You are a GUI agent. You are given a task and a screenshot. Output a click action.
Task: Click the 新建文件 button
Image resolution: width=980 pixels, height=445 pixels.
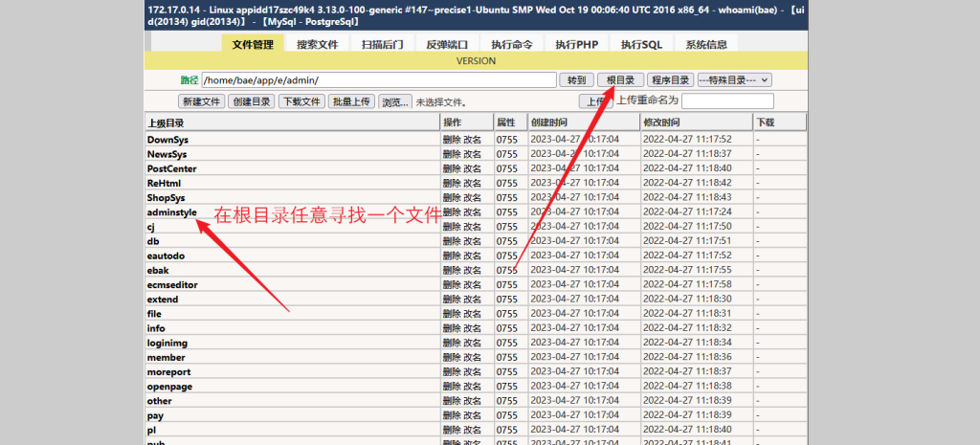(x=202, y=101)
